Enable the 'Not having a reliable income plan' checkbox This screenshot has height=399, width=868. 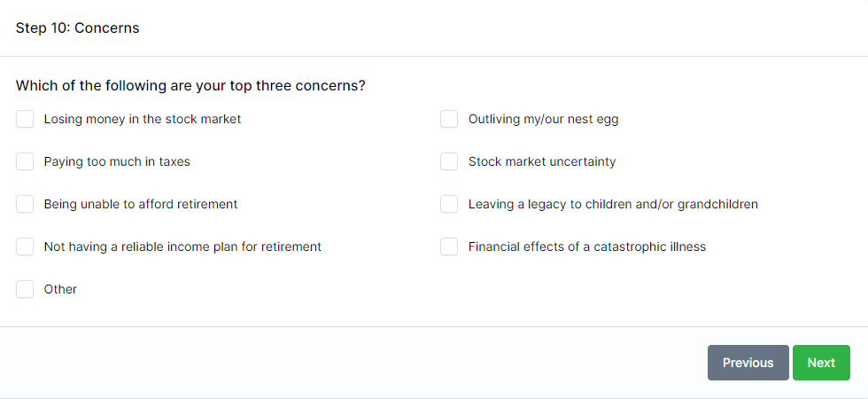(25, 246)
